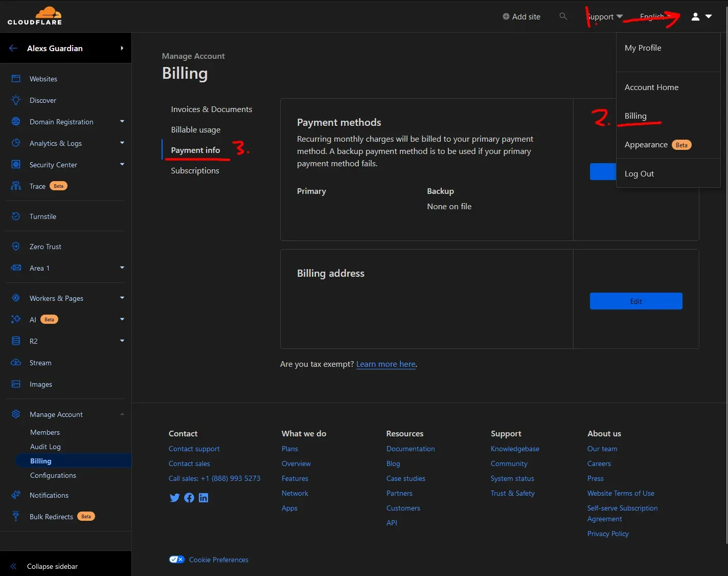
Task: Open the search magnifier icon
Action: click(563, 16)
